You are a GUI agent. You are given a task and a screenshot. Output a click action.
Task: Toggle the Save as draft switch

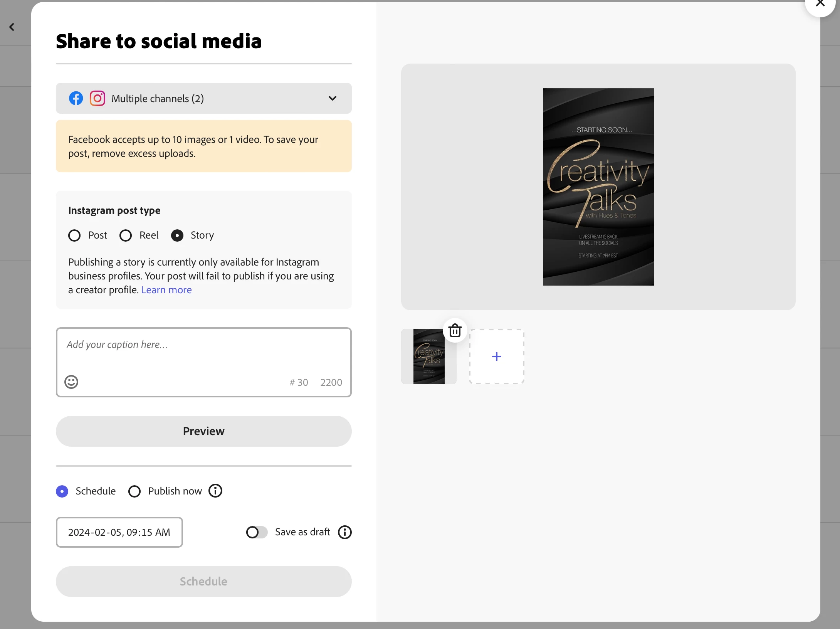pyautogui.click(x=257, y=532)
